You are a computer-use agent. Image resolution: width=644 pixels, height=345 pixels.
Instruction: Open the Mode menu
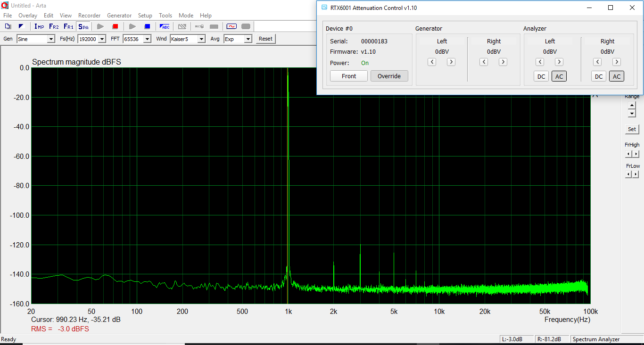(x=186, y=16)
